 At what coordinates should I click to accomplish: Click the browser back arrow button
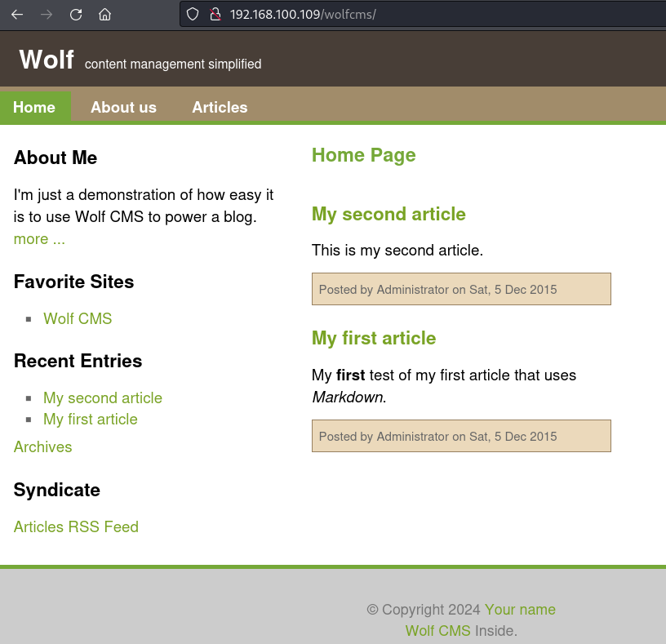(17, 14)
